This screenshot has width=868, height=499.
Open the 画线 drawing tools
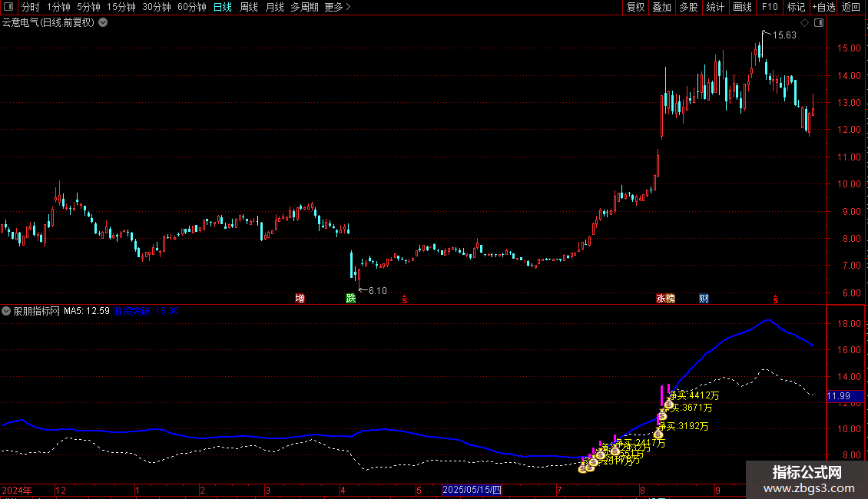[742, 7]
